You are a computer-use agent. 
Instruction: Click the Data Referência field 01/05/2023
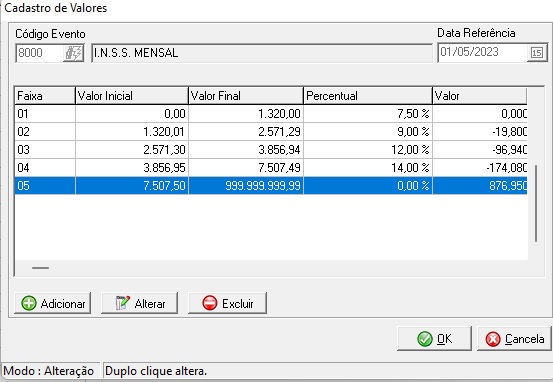482,53
